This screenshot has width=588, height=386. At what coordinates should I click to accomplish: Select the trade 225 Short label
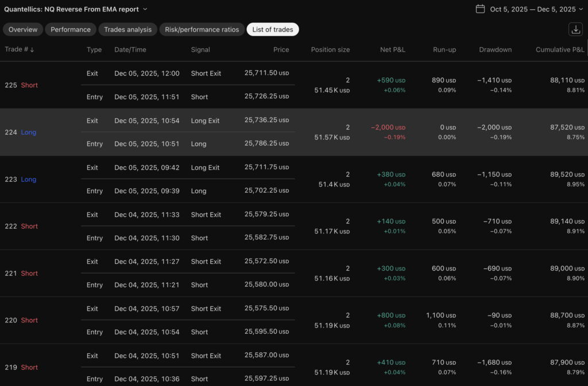[x=21, y=85]
